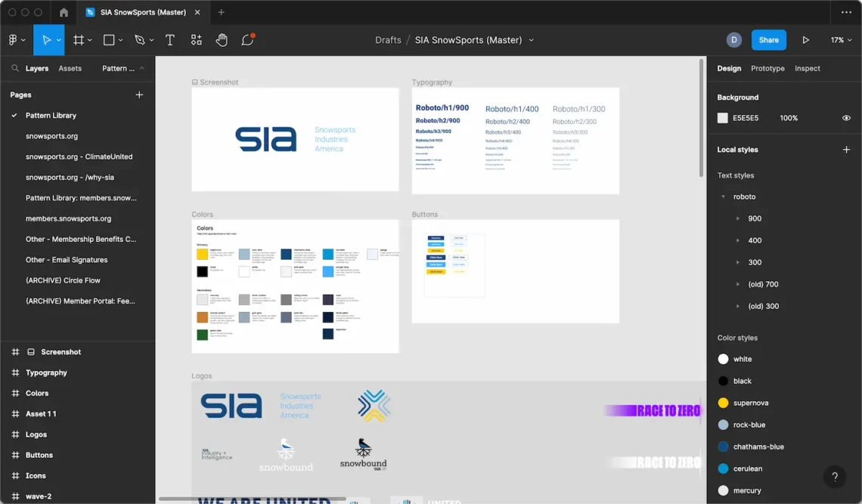Image resolution: width=862 pixels, height=504 pixels.
Task: Switch to the Inspect tab
Action: click(x=807, y=68)
